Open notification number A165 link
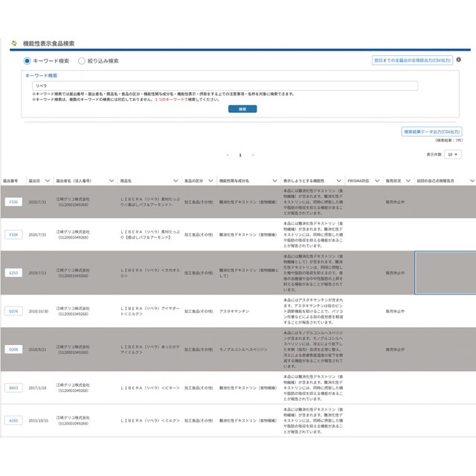Viewport: 476px width, 476px height. pos(13,420)
